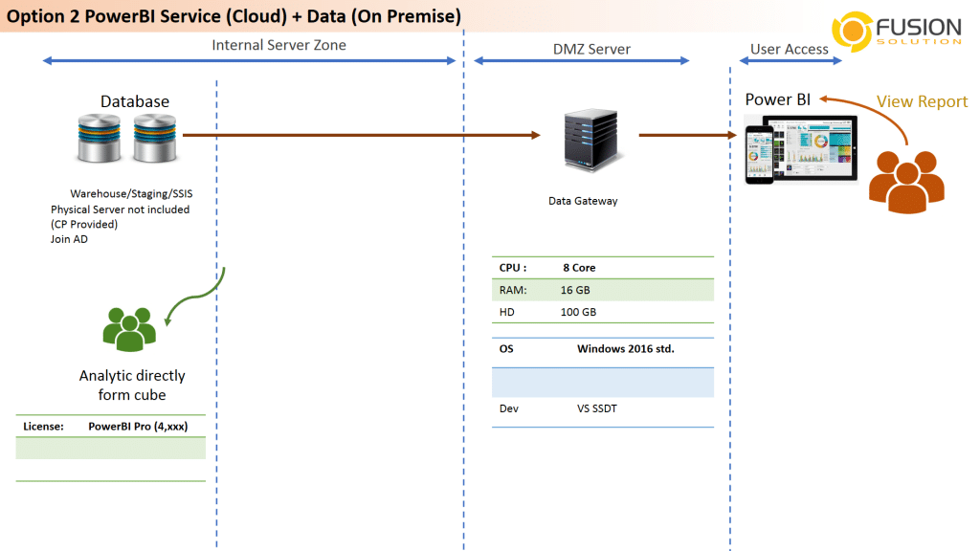Click the orange report viewers group icon
Image resolution: width=980 pixels, height=551 pixels.
point(907,181)
